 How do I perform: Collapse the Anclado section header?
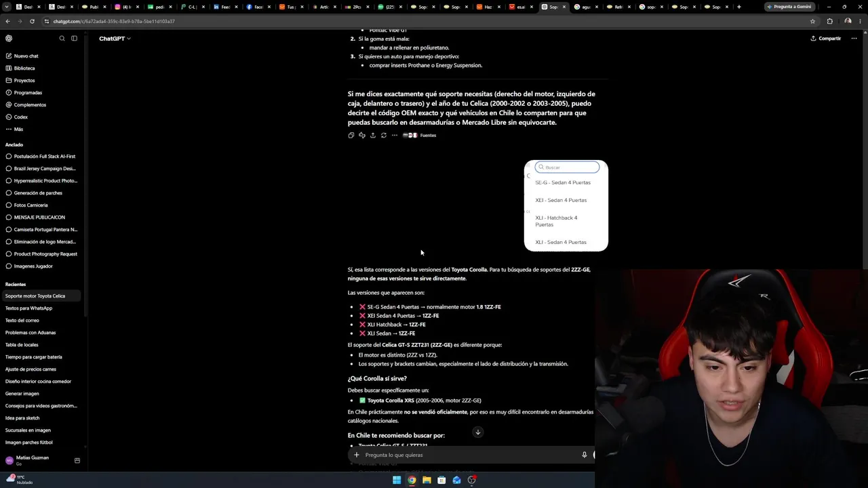click(x=14, y=144)
